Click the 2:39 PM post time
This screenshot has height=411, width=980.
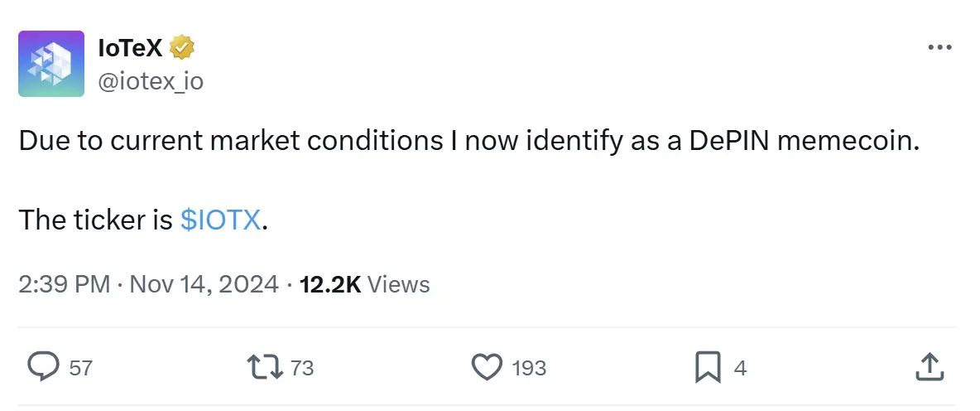(x=64, y=284)
